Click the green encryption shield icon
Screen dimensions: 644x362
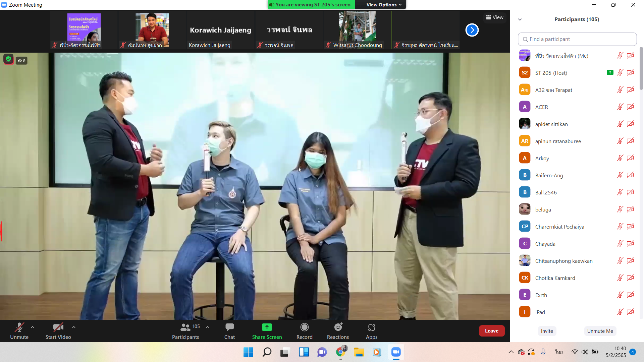8,59
